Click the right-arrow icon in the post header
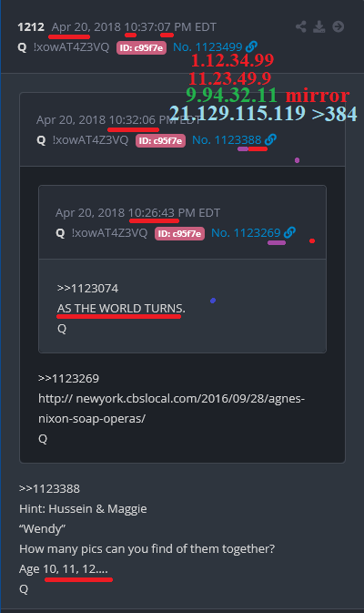Screen dimensions: 364x613 point(339,26)
